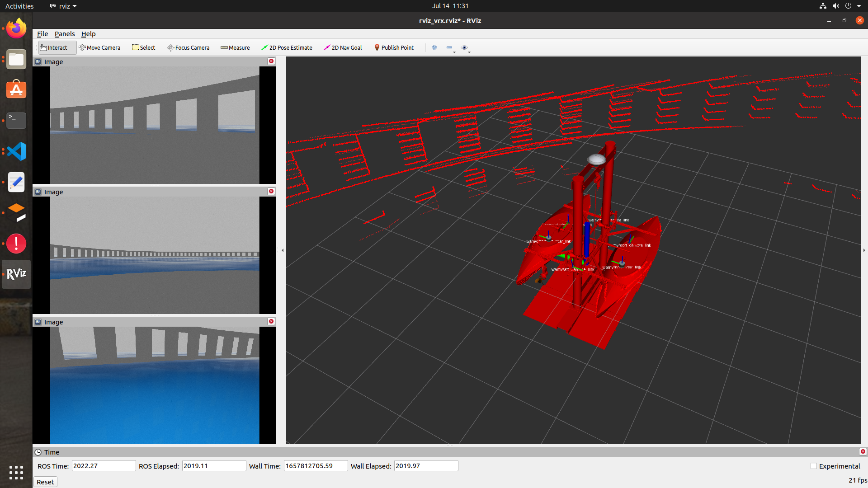Open the Help menu
Image resolution: width=868 pixels, height=488 pixels.
click(88, 34)
